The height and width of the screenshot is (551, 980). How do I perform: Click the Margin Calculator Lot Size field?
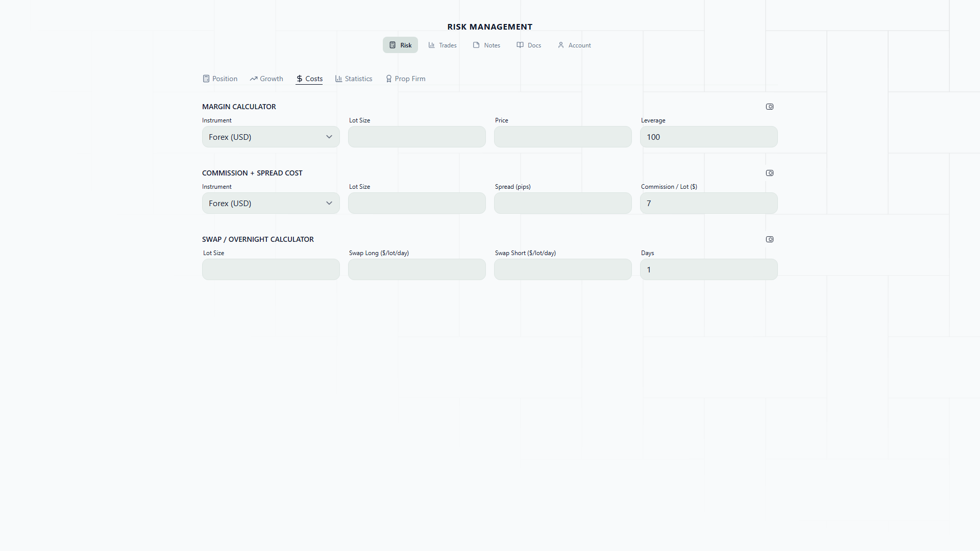point(416,137)
